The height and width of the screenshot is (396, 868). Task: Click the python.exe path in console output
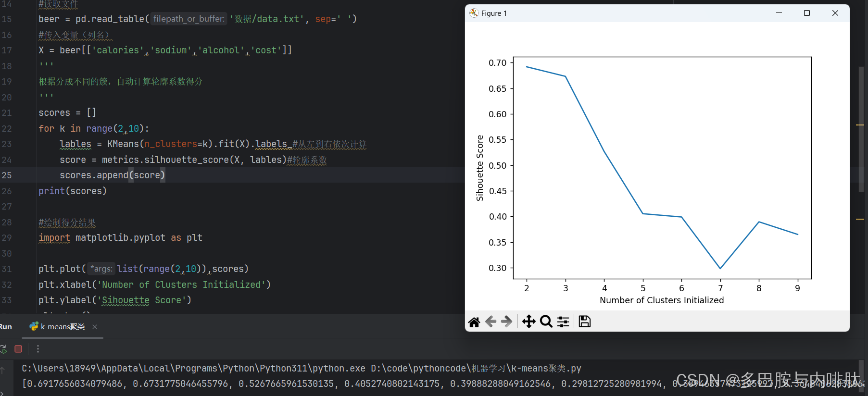pyautogui.click(x=193, y=368)
